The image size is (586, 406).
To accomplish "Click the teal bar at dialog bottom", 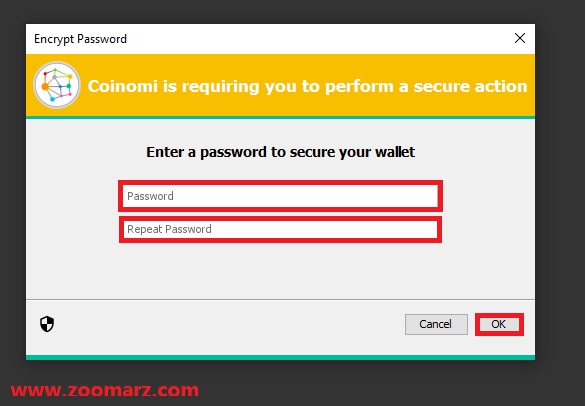I will (x=280, y=357).
